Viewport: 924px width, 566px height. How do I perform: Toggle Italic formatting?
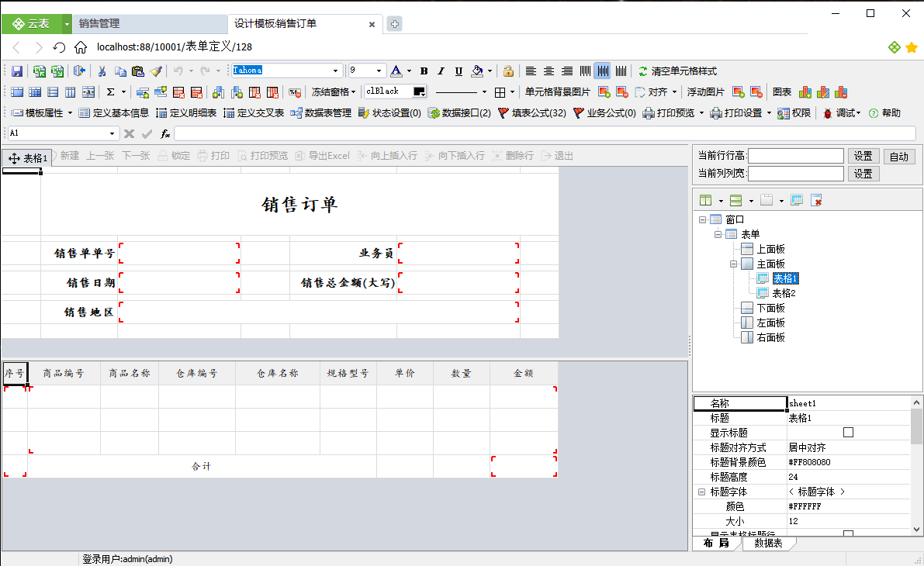[441, 71]
